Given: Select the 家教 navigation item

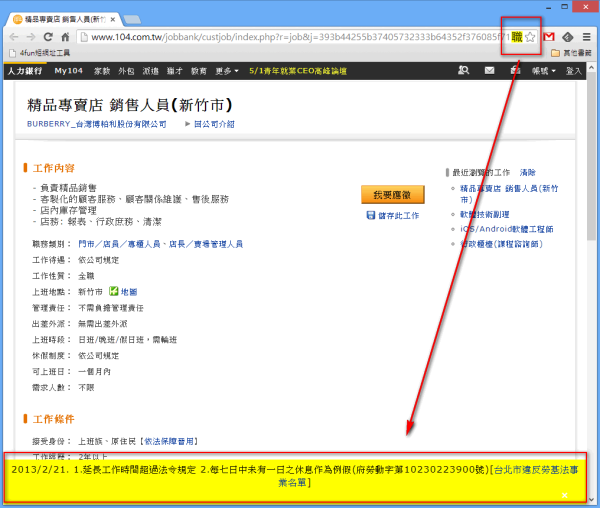Looking at the screenshot, I should point(102,71).
